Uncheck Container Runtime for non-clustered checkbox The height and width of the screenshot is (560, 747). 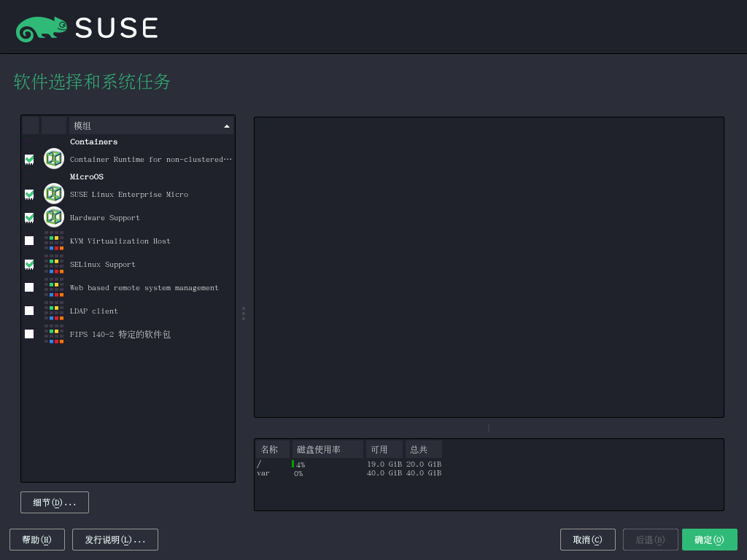[x=29, y=159]
